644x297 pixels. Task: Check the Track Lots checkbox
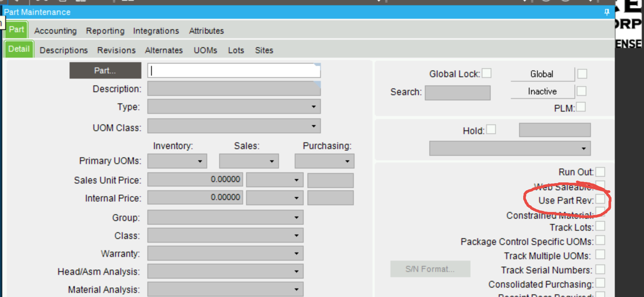pyautogui.click(x=600, y=226)
